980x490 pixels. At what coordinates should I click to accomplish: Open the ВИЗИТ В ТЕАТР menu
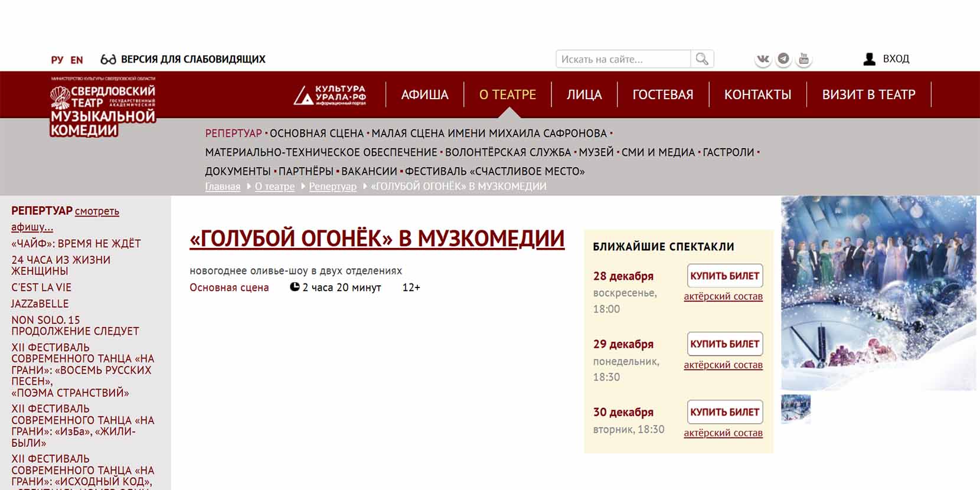tap(868, 94)
